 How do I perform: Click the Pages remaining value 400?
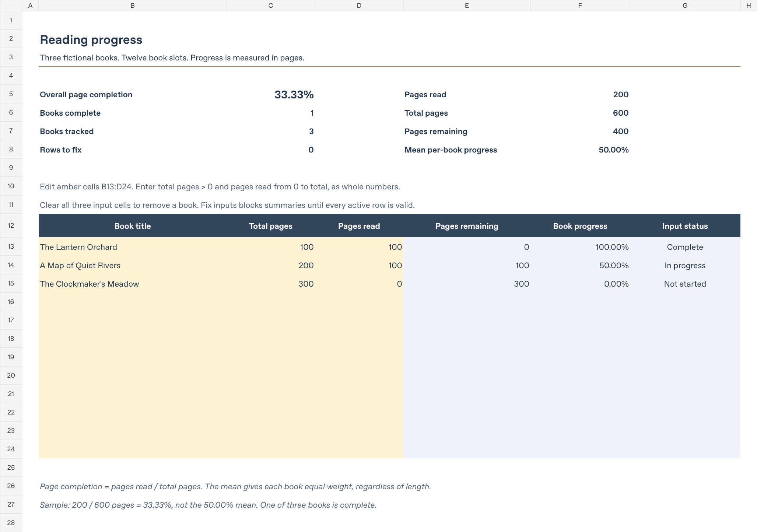pos(621,132)
